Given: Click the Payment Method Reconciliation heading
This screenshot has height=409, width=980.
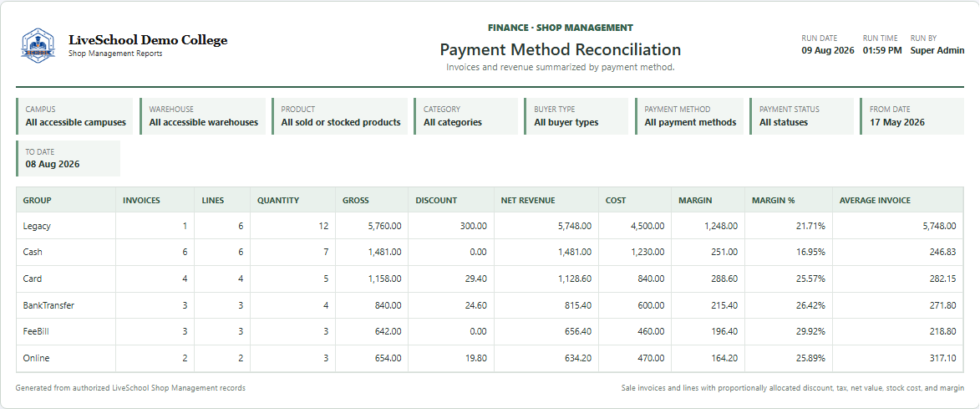Looking at the screenshot, I should [x=560, y=49].
